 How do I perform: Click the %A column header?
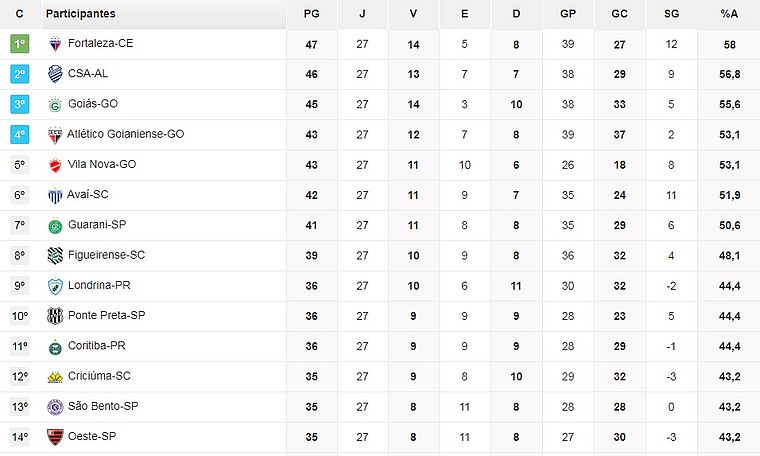729,14
